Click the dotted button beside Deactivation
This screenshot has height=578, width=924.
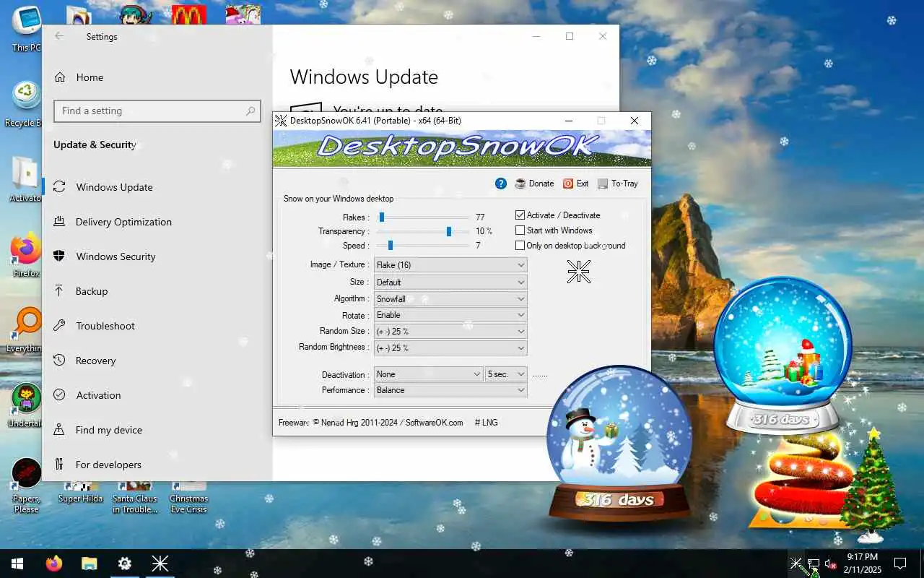click(540, 375)
